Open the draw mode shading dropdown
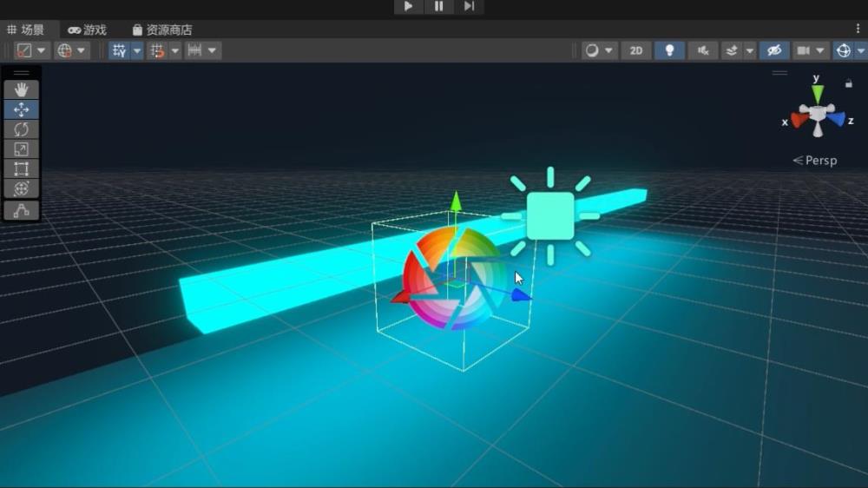Image resolution: width=868 pixels, height=488 pixels. click(x=598, y=50)
